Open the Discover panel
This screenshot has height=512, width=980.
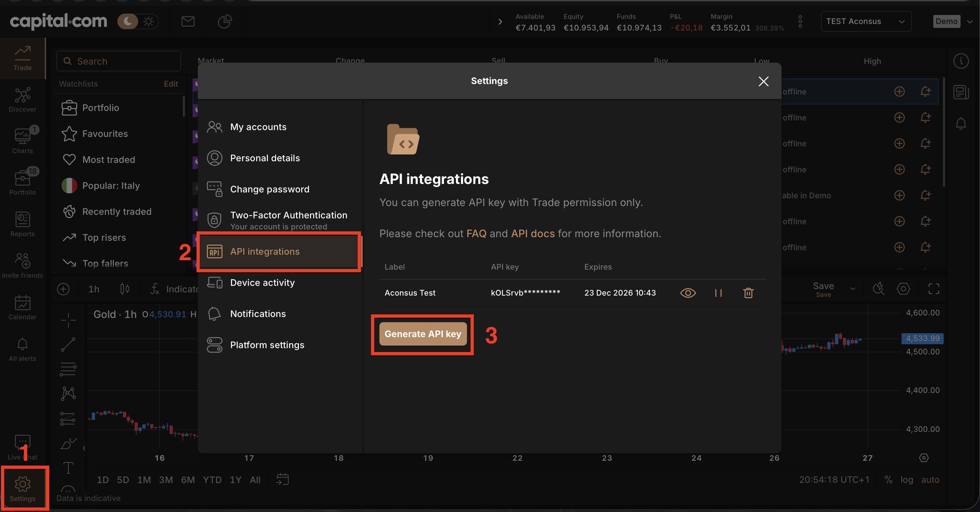[22, 100]
